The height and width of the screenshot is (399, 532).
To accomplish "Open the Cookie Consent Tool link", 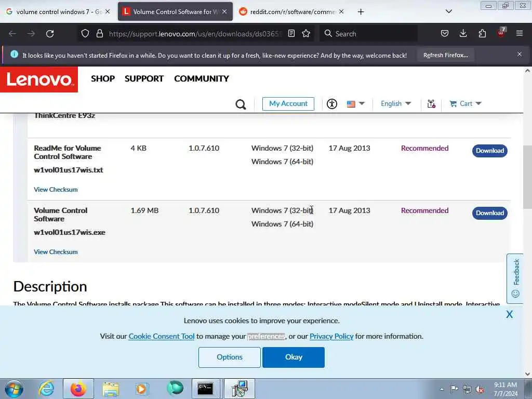I will 162,336.
